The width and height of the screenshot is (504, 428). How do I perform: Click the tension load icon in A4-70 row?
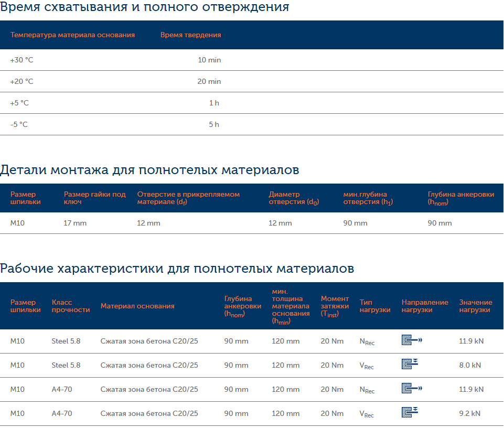pyautogui.click(x=412, y=389)
